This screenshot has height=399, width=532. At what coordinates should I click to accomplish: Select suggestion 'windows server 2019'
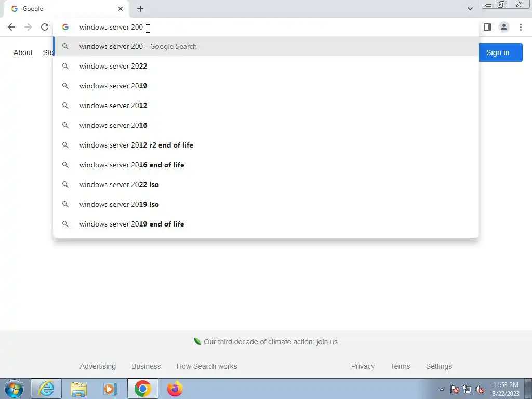pos(266,86)
